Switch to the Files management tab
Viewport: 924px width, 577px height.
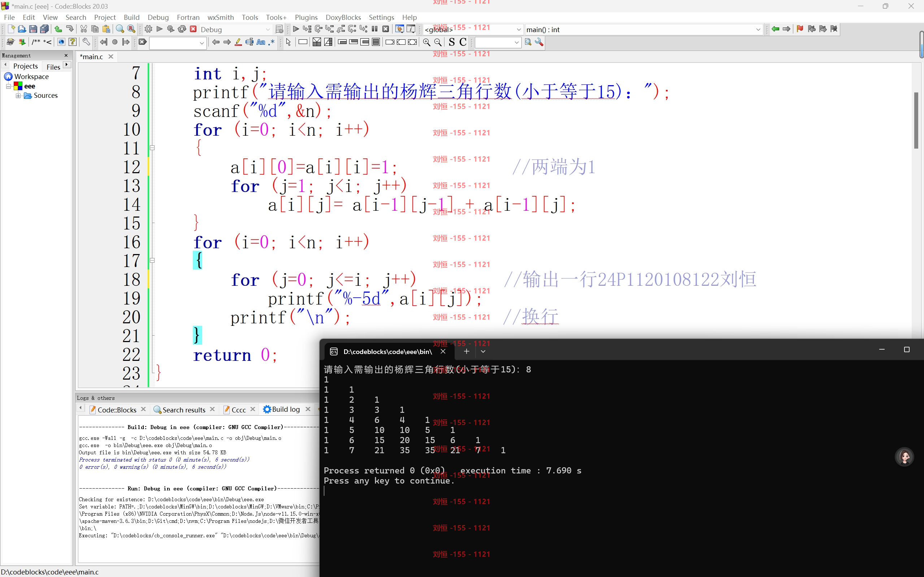tap(53, 66)
